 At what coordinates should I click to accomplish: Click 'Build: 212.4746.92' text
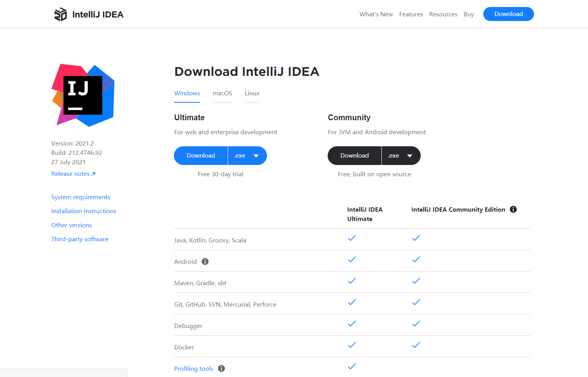77,153
